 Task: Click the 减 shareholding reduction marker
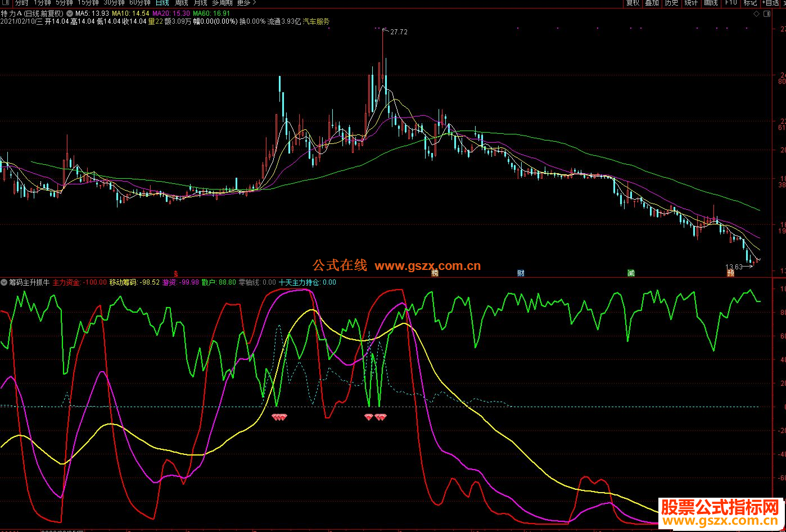pos(631,273)
